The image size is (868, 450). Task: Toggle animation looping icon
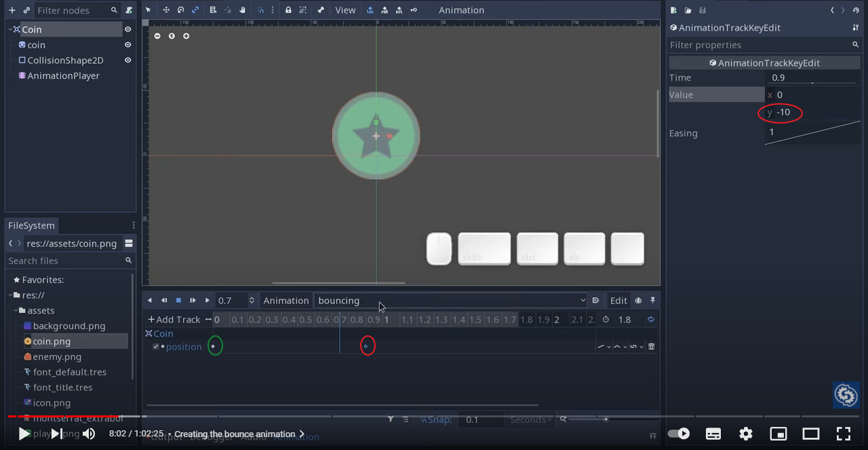point(651,320)
